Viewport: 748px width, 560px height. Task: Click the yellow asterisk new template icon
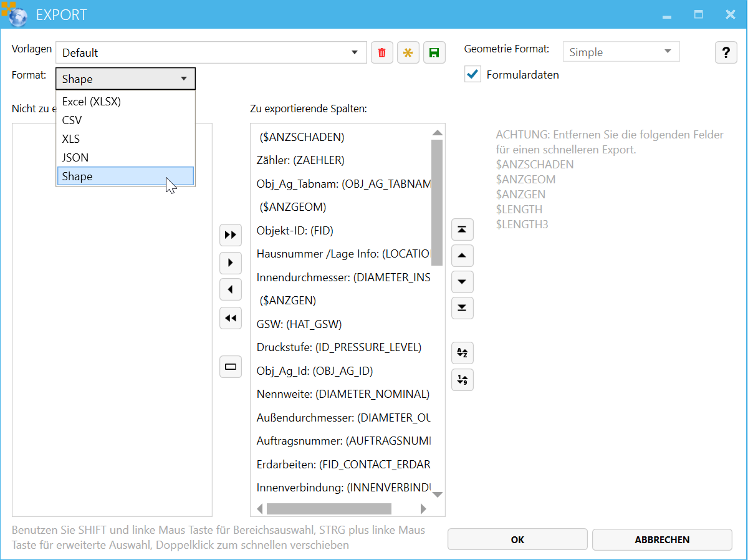pos(408,53)
